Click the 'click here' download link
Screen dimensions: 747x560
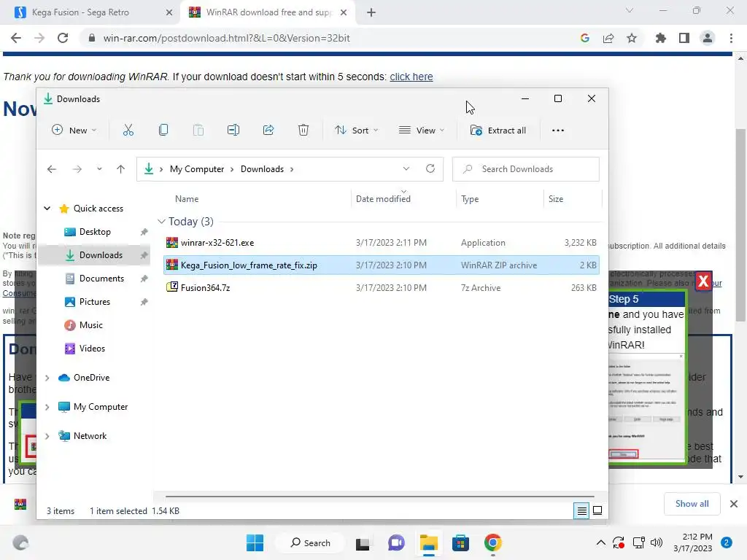click(411, 77)
